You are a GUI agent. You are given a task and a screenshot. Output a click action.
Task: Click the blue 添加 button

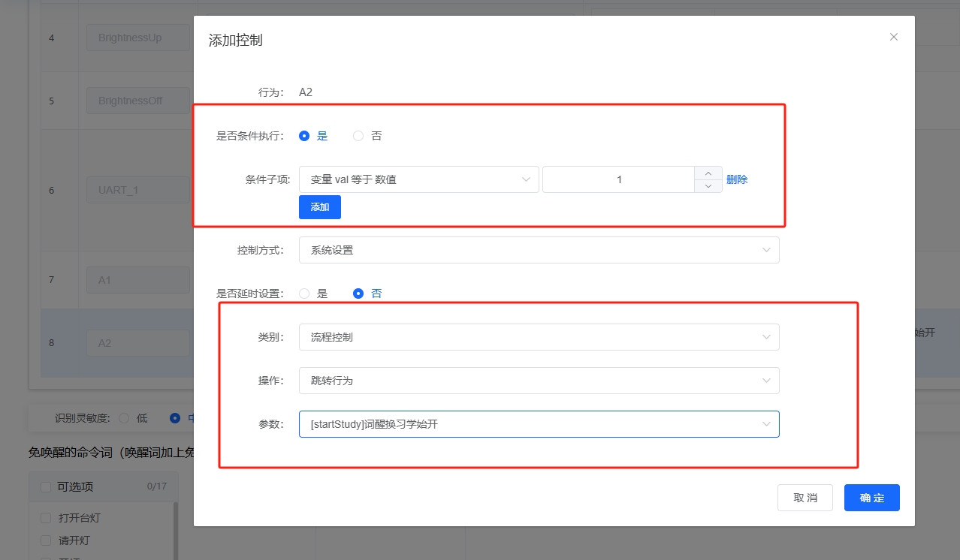coord(319,207)
